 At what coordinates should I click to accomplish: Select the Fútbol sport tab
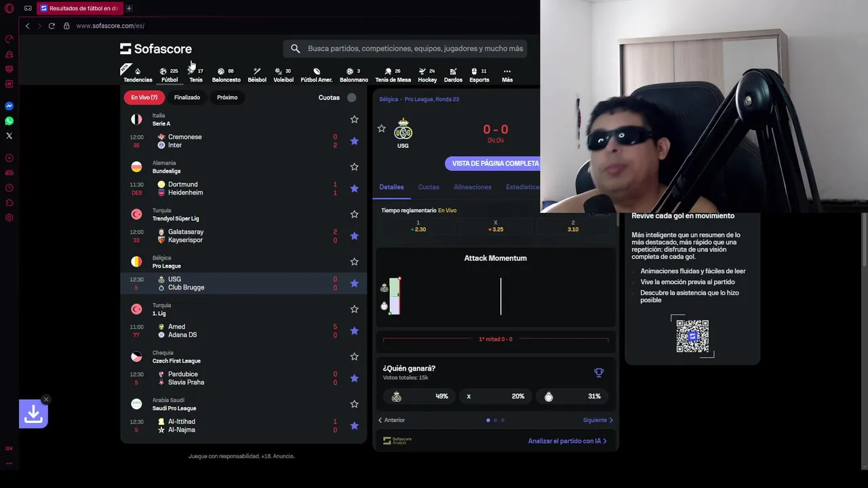[x=170, y=75]
